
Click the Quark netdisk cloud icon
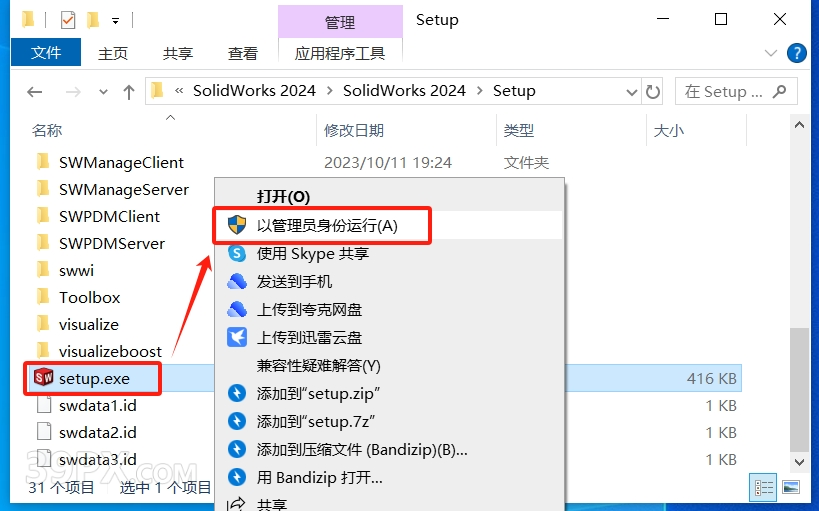coord(237,309)
